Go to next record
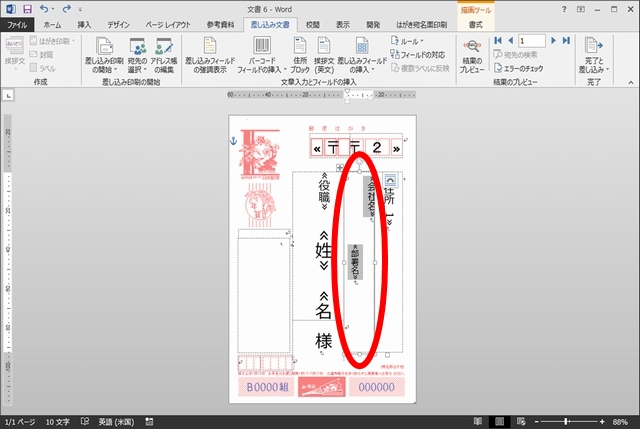 [553, 40]
